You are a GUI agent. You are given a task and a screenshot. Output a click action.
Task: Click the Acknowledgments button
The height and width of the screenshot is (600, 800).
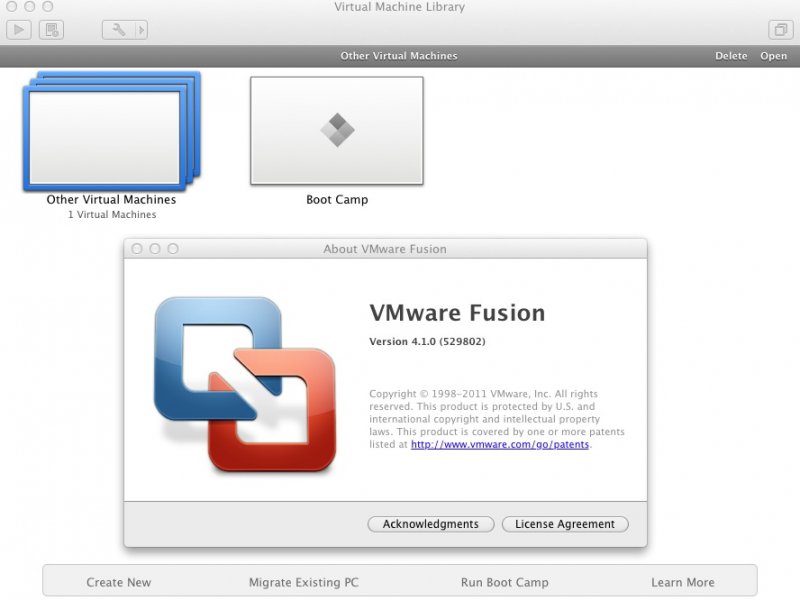click(431, 524)
